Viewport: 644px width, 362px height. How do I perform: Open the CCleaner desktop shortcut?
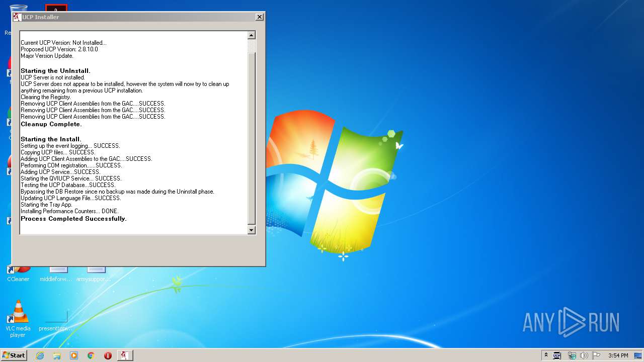click(18, 274)
